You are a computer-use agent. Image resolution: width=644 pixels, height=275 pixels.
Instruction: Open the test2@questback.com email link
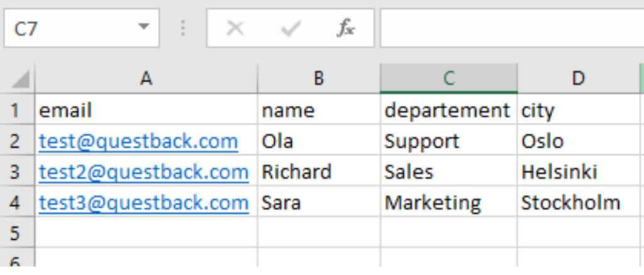144,172
